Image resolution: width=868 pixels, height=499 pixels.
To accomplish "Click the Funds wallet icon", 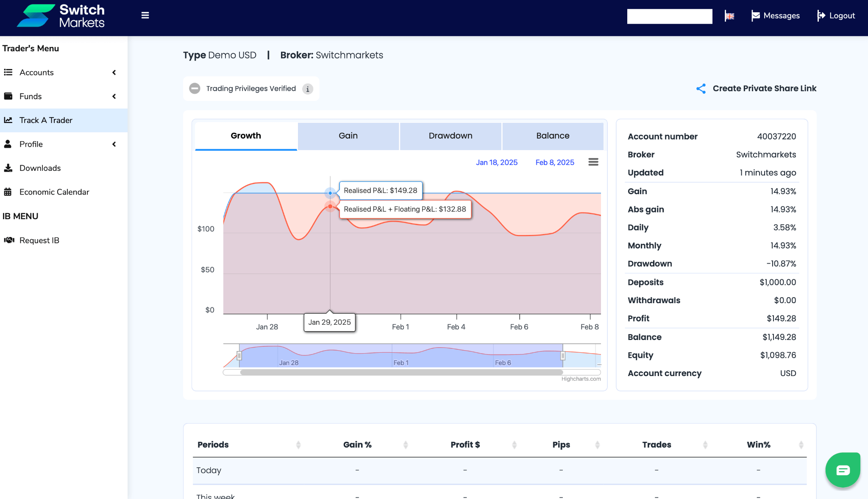I will click(8, 96).
